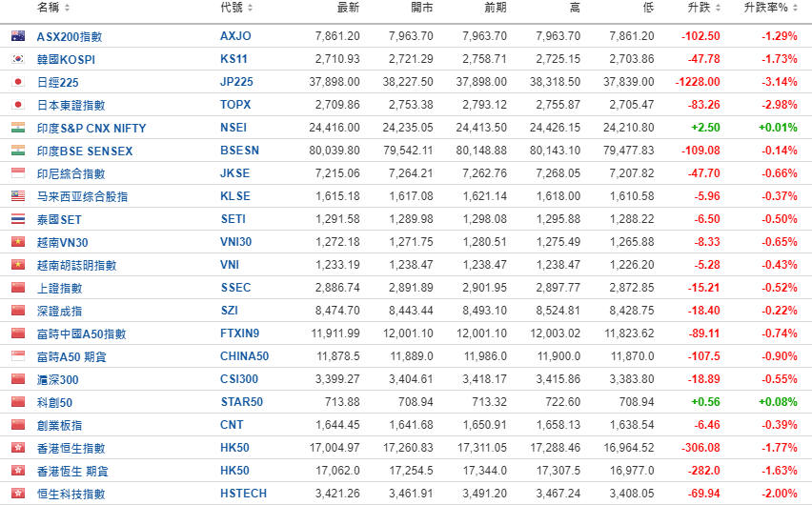The image size is (812, 505).
Task: Click the +0.01% change value for NIFTY
Action: (778, 128)
